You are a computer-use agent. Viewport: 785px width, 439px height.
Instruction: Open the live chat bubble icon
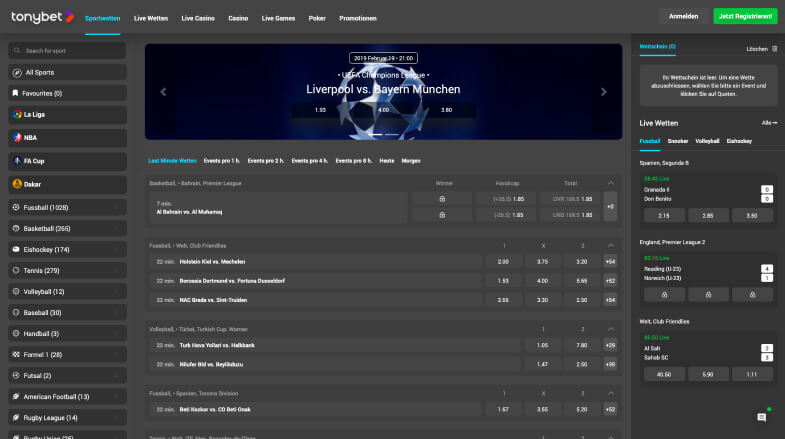pos(761,417)
